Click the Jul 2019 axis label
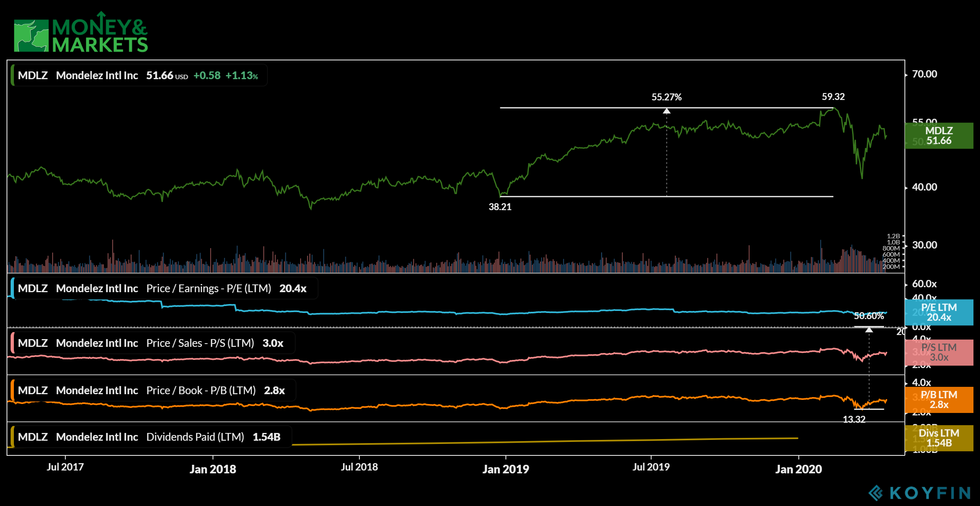The width and height of the screenshot is (980, 506). (651, 467)
